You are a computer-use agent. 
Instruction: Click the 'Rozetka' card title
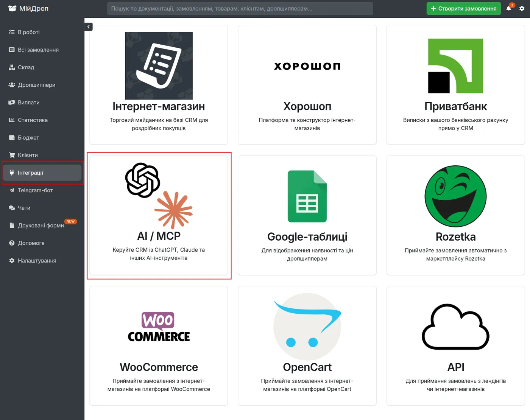pyautogui.click(x=455, y=237)
